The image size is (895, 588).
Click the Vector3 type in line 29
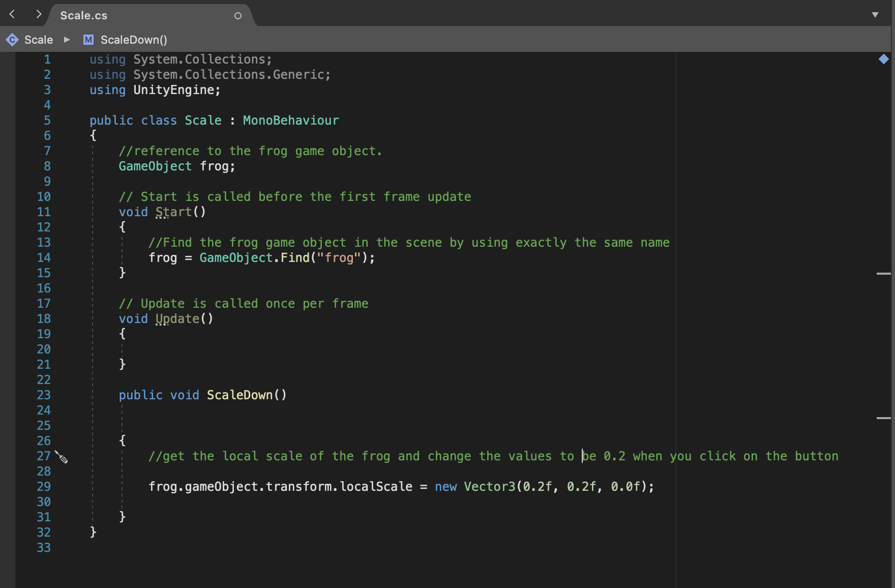pos(490,487)
